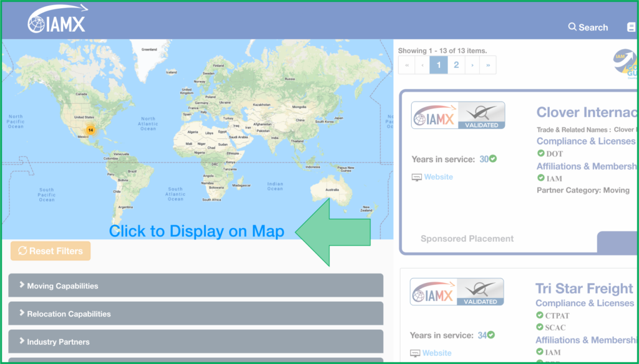Click the orange 14 cluster marker on map
The image size is (639, 364).
(x=90, y=130)
